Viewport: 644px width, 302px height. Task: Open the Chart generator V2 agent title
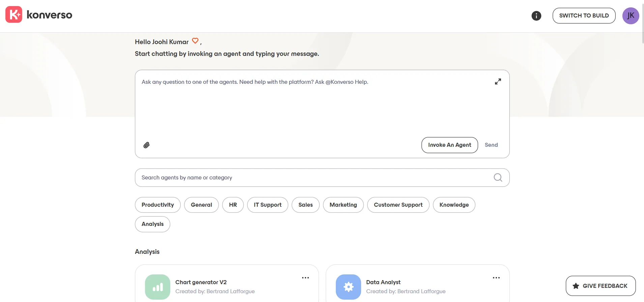(x=201, y=282)
